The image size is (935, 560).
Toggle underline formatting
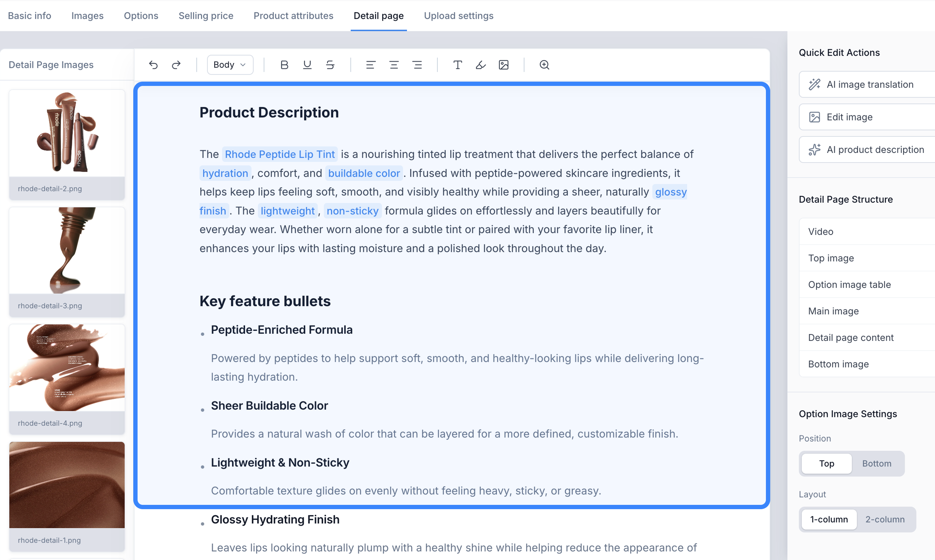coord(307,65)
